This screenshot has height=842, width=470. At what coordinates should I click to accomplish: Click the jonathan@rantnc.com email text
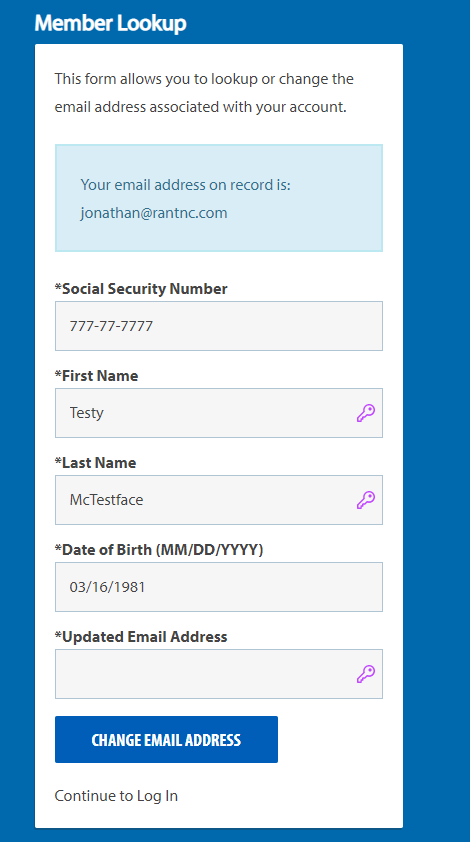(x=154, y=213)
